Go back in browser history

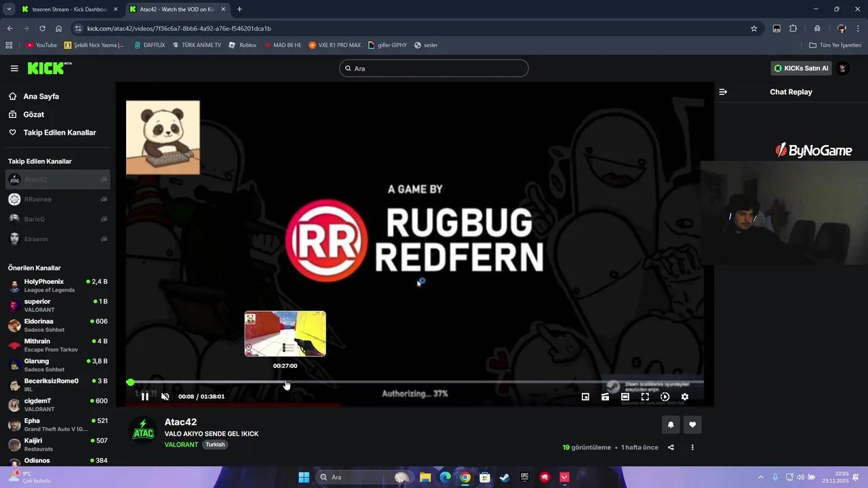(9, 28)
